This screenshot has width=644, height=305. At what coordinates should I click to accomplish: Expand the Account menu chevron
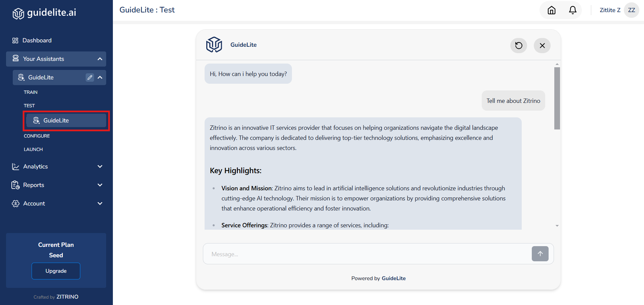(100, 203)
